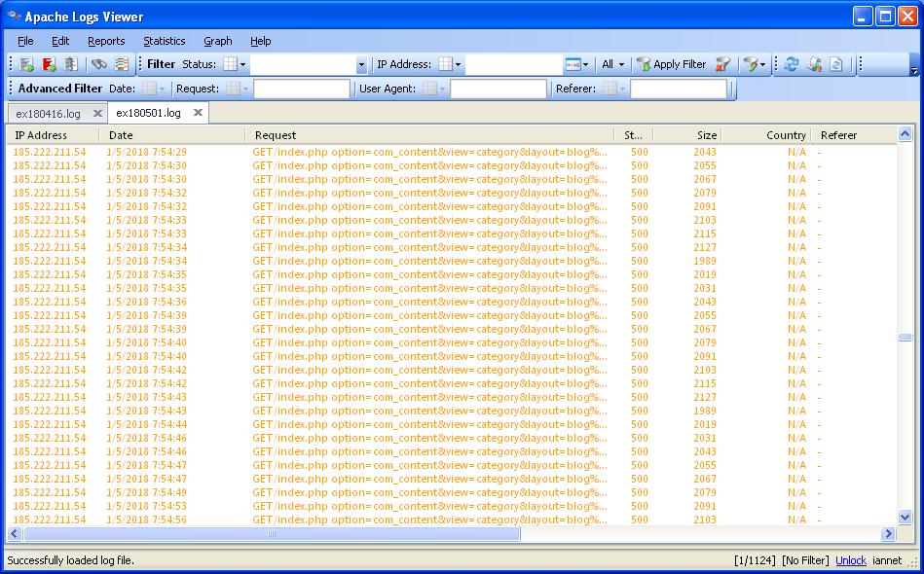Click the St... status column header
924x574 pixels.
click(x=634, y=135)
